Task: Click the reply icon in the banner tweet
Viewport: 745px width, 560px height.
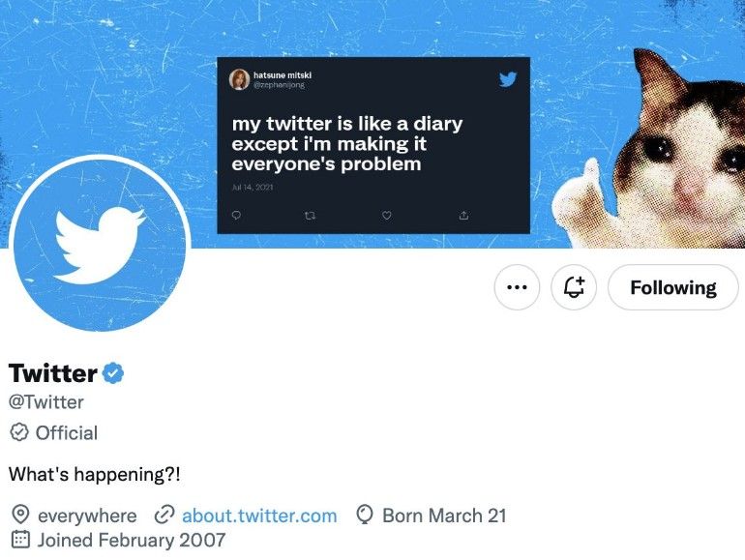Action: click(x=235, y=215)
